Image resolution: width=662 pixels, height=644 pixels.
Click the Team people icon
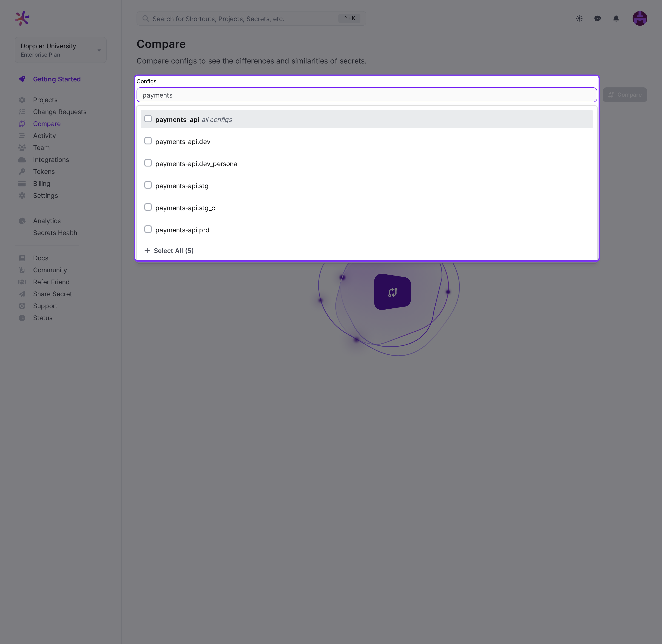22,148
